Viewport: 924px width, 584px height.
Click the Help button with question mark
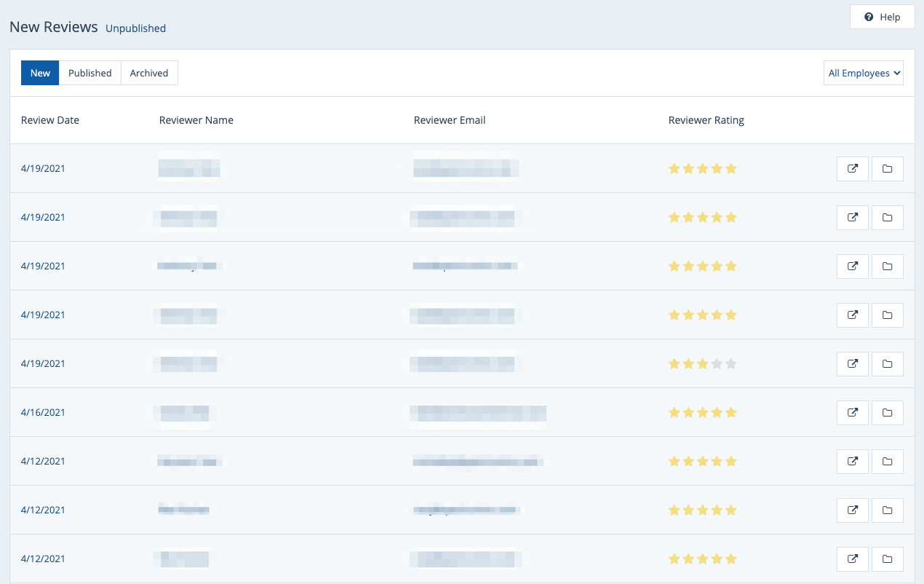[882, 17]
